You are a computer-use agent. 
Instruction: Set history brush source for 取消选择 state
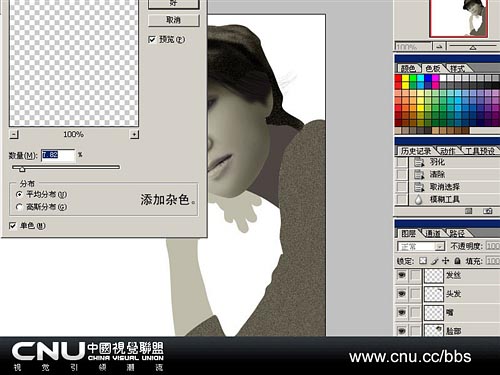tap(402, 187)
